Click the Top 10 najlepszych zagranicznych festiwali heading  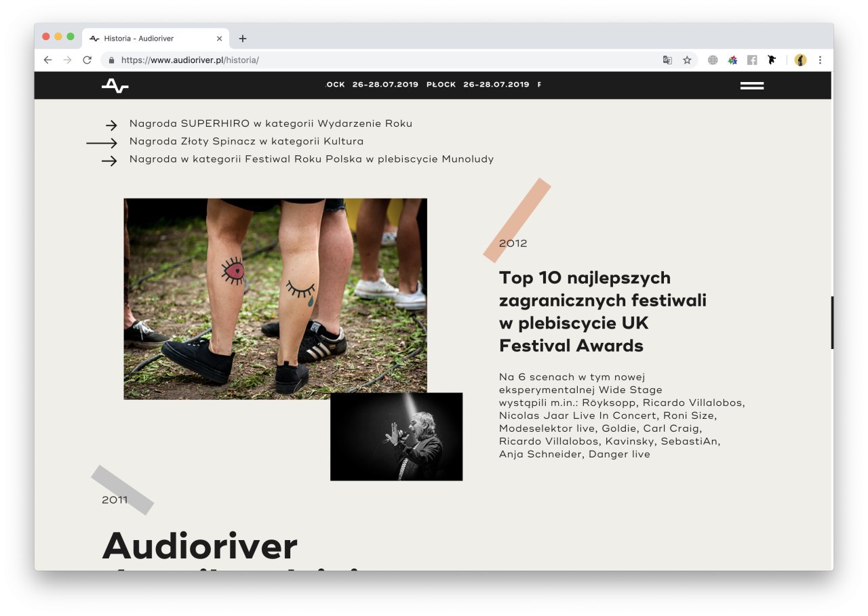pos(603,311)
